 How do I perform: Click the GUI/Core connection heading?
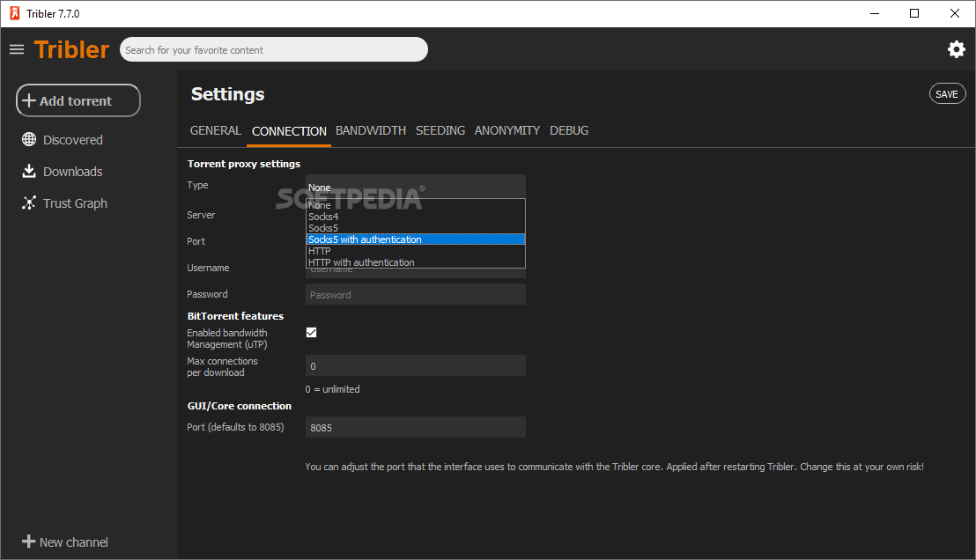click(239, 406)
